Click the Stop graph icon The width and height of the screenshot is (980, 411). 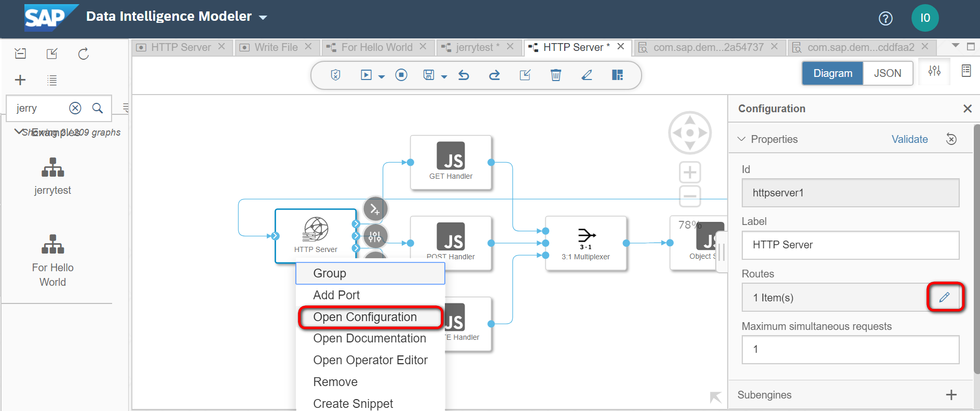point(401,75)
